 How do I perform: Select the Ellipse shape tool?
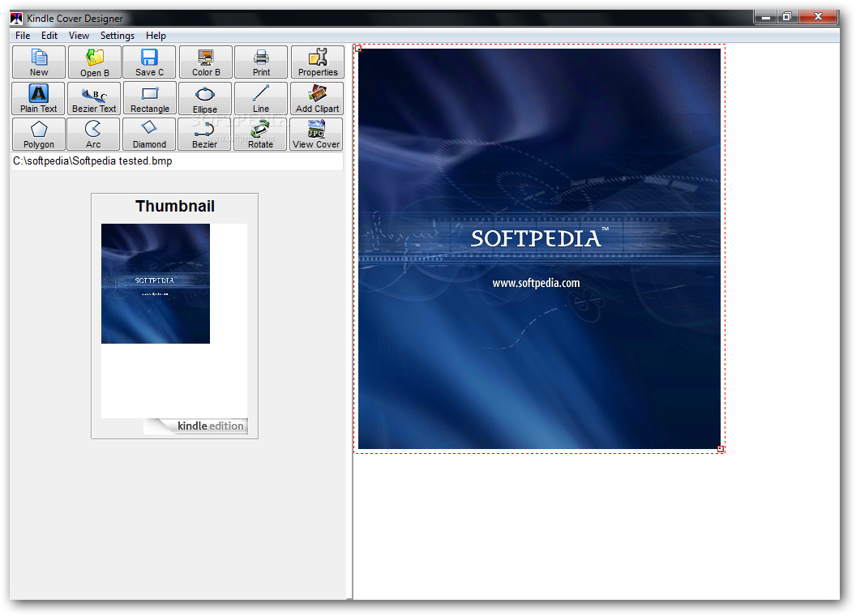point(205,98)
